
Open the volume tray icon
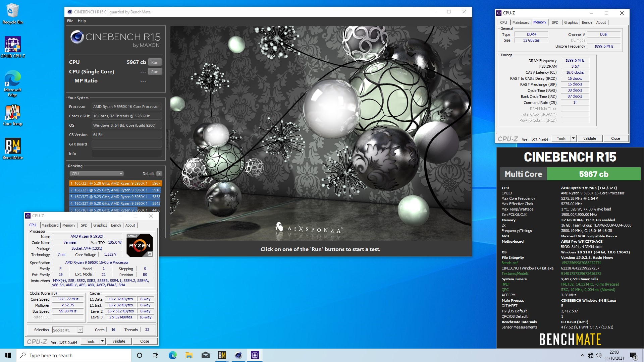tap(599, 355)
